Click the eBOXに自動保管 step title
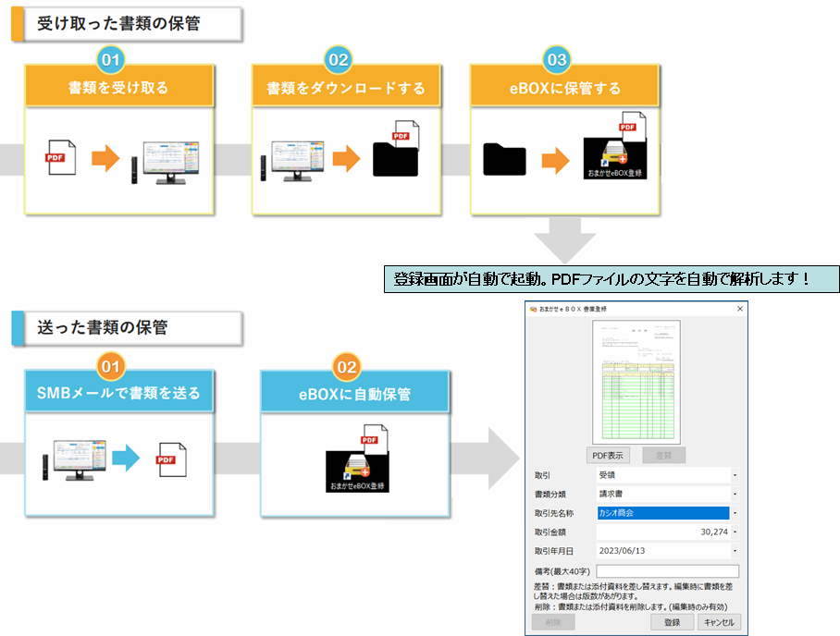 click(x=354, y=394)
